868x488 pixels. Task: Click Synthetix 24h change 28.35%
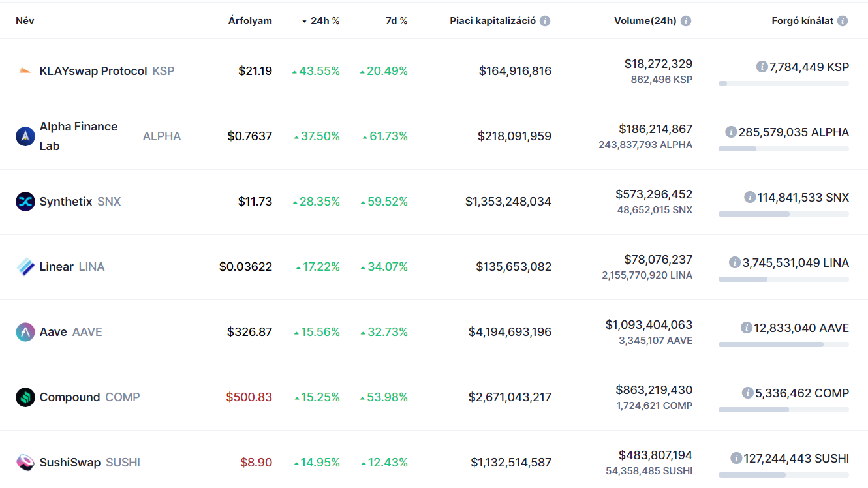[x=316, y=202]
